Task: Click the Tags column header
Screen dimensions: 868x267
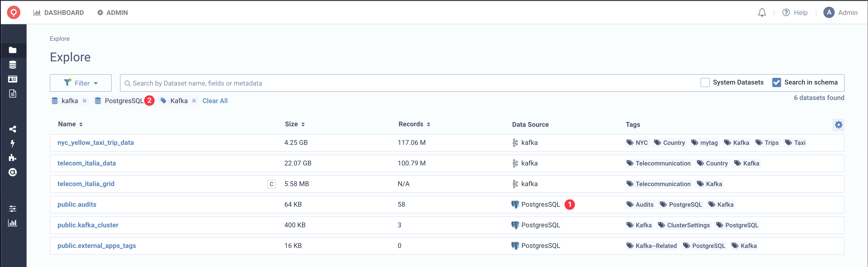Action: pyautogui.click(x=633, y=124)
